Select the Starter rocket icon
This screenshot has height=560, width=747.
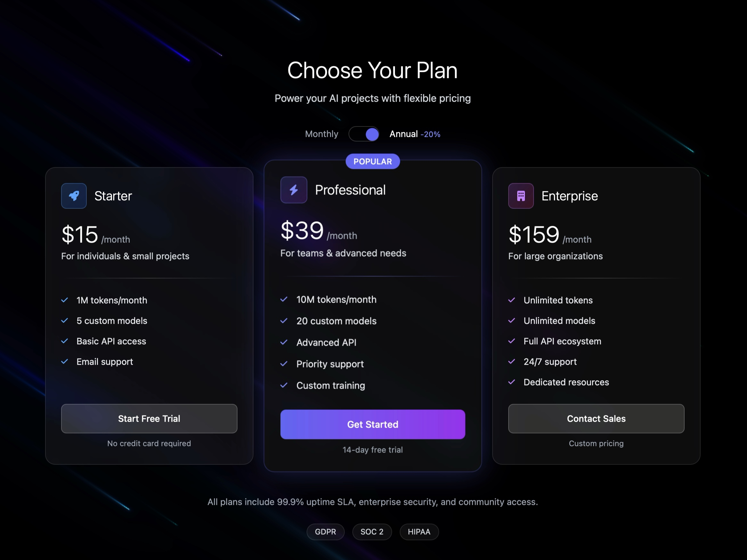coord(74,196)
